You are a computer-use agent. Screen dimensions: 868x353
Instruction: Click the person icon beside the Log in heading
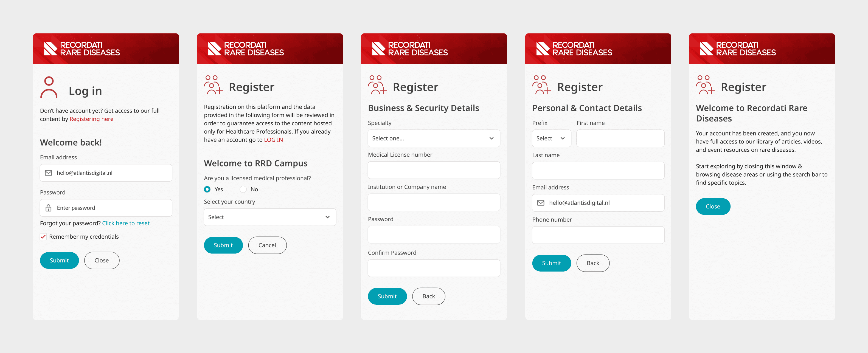pos(49,87)
